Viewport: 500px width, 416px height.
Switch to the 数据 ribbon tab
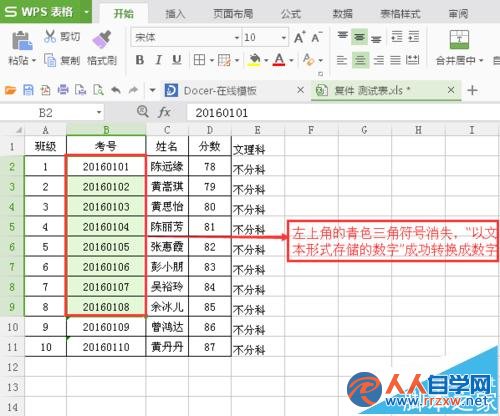pos(343,14)
